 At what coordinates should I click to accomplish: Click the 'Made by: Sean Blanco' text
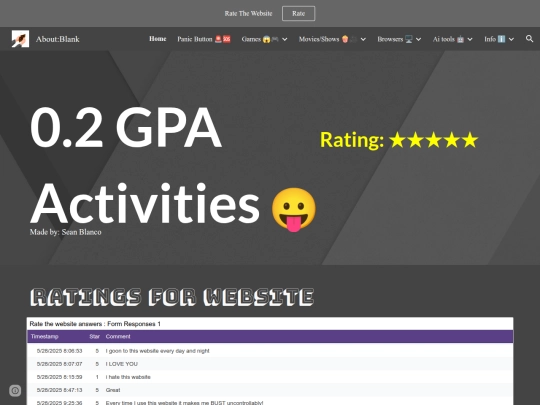coord(65,232)
